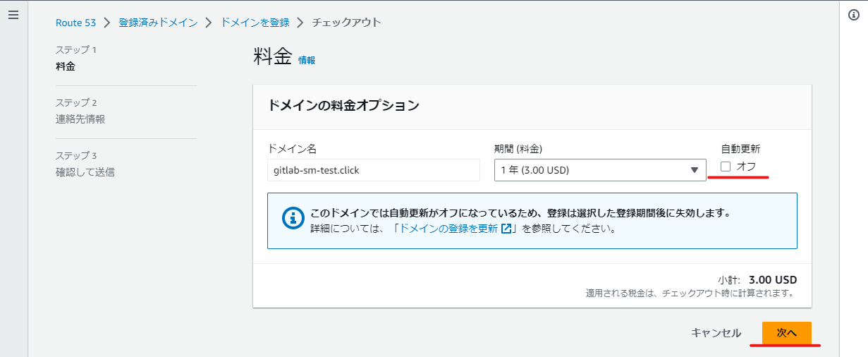Toggle the 自動更新 checkbox
The height and width of the screenshot is (357, 868).
(726, 167)
